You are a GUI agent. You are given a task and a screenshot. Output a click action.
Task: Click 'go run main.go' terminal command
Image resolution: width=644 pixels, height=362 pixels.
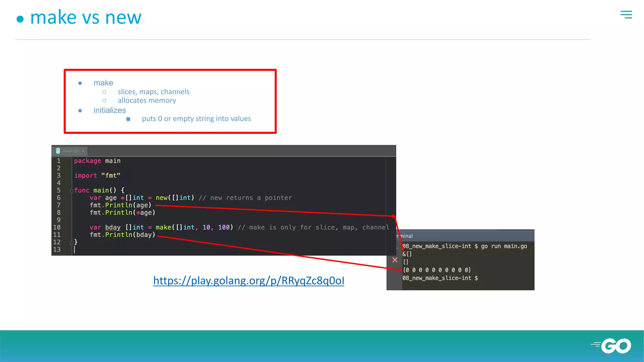click(x=504, y=246)
